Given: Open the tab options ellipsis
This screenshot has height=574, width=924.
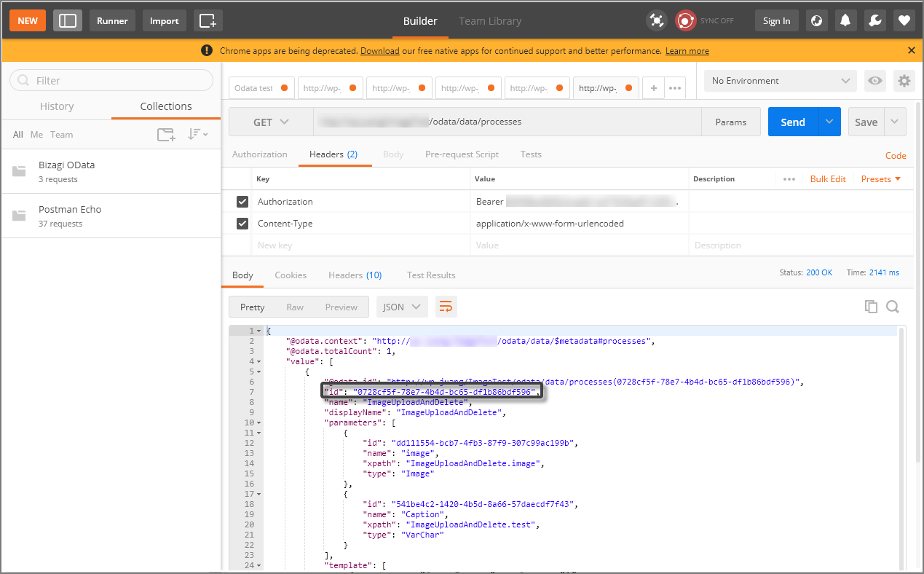Looking at the screenshot, I should 675,88.
